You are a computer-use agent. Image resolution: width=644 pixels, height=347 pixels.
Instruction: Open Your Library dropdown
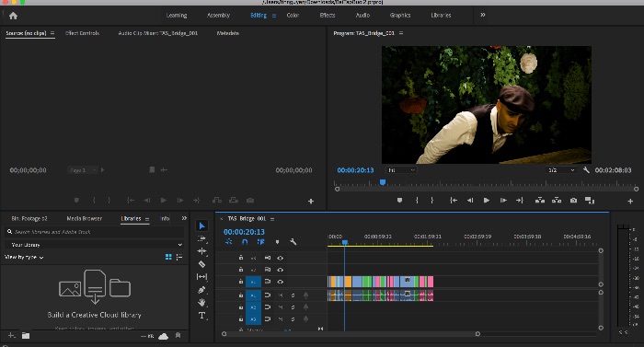coord(94,245)
